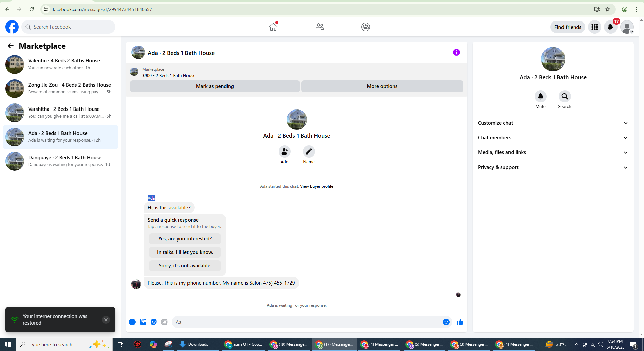Open the Chrome three-dot menu
Screen dimensions: 644x351
(637, 9)
